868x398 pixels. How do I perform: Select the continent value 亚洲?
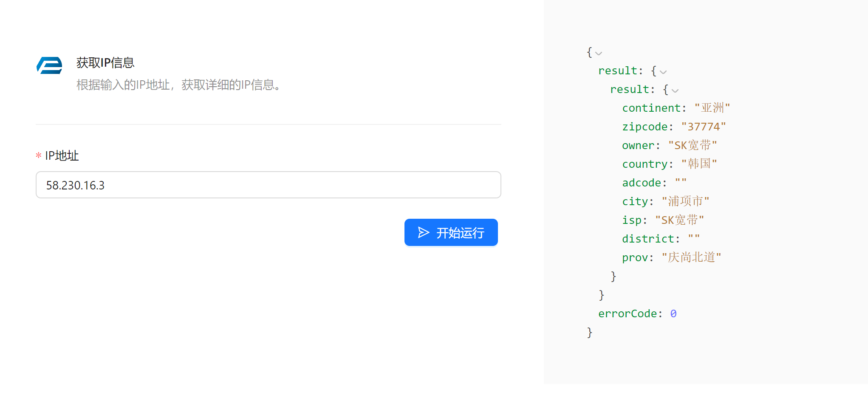click(x=712, y=108)
